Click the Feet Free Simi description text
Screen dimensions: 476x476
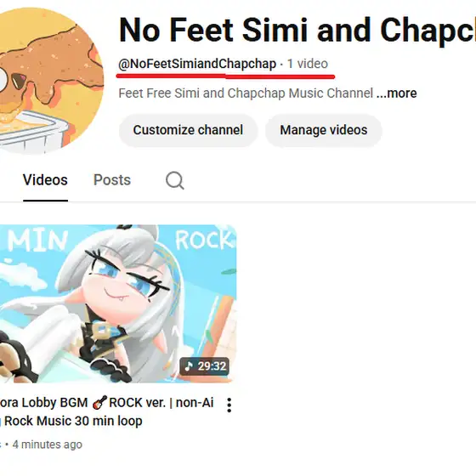click(x=246, y=93)
